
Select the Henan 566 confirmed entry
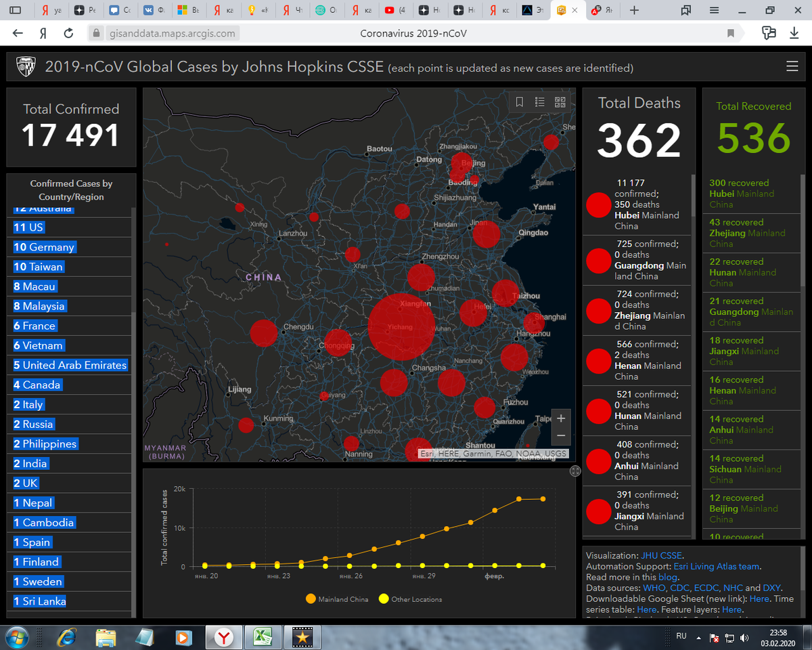pos(636,360)
